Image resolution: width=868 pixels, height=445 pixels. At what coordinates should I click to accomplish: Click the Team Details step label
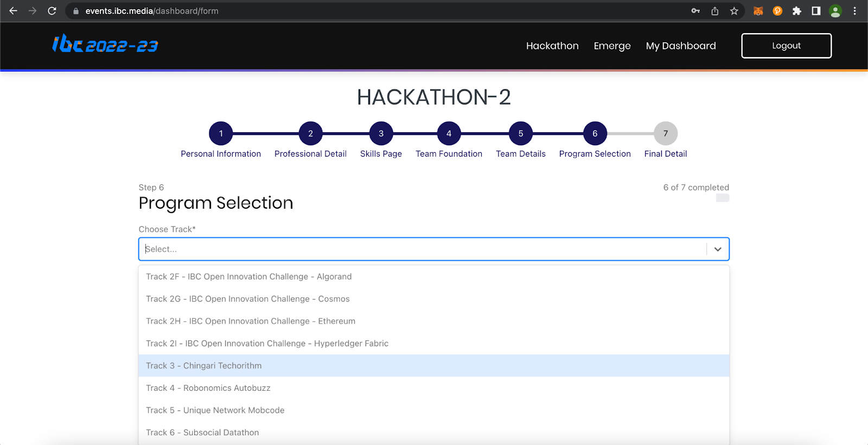click(x=521, y=154)
